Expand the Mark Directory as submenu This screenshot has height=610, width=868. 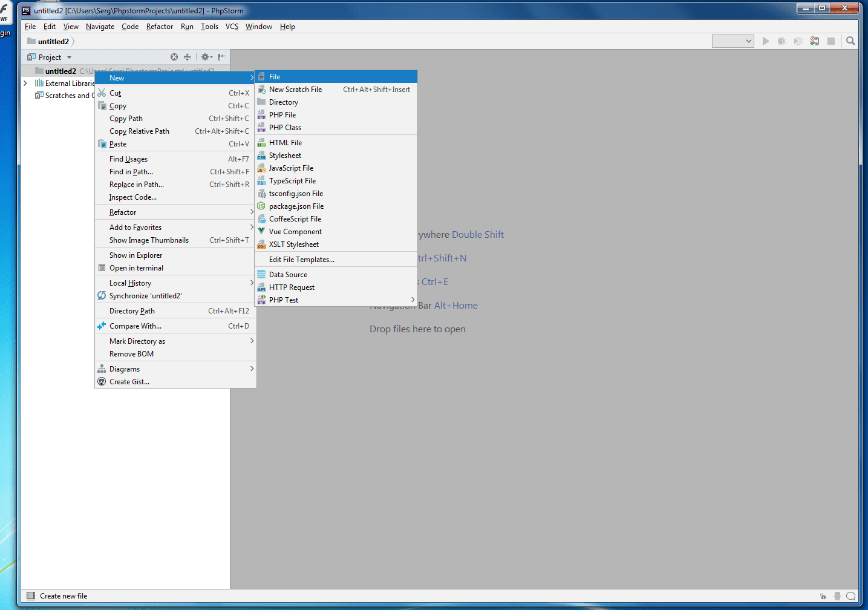(x=175, y=341)
